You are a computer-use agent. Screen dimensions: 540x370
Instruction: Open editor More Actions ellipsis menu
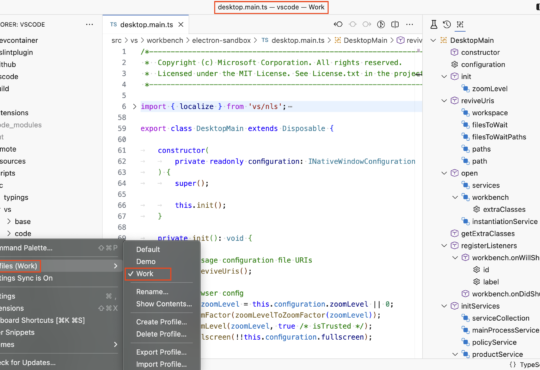click(409, 24)
